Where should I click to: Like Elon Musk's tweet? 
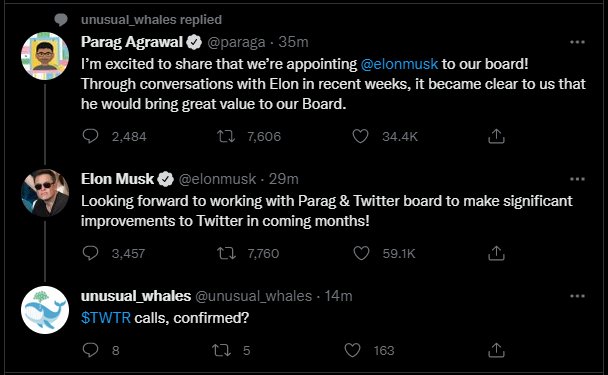(x=361, y=253)
